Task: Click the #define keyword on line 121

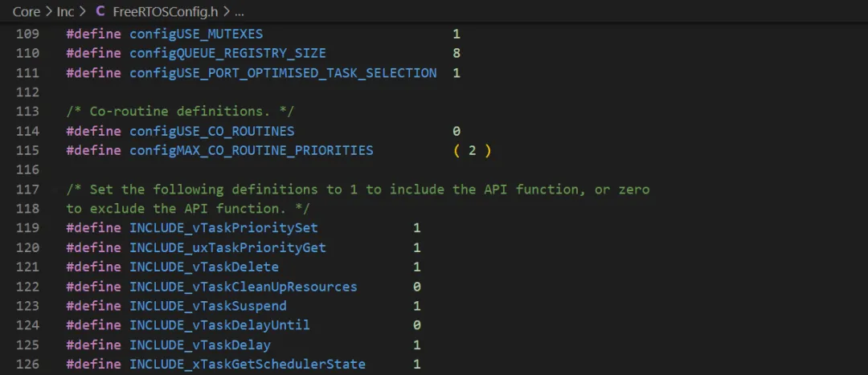Action: [x=94, y=267]
